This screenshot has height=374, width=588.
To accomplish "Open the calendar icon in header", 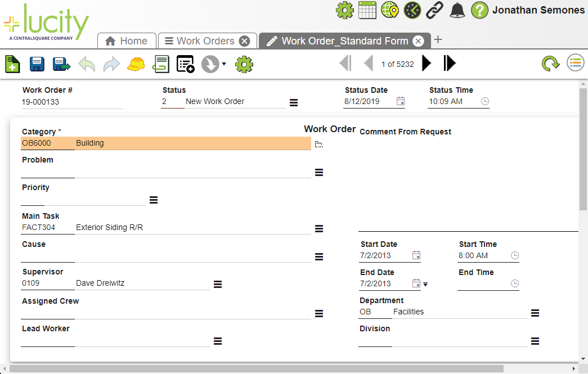I will pyautogui.click(x=367, y=10).
